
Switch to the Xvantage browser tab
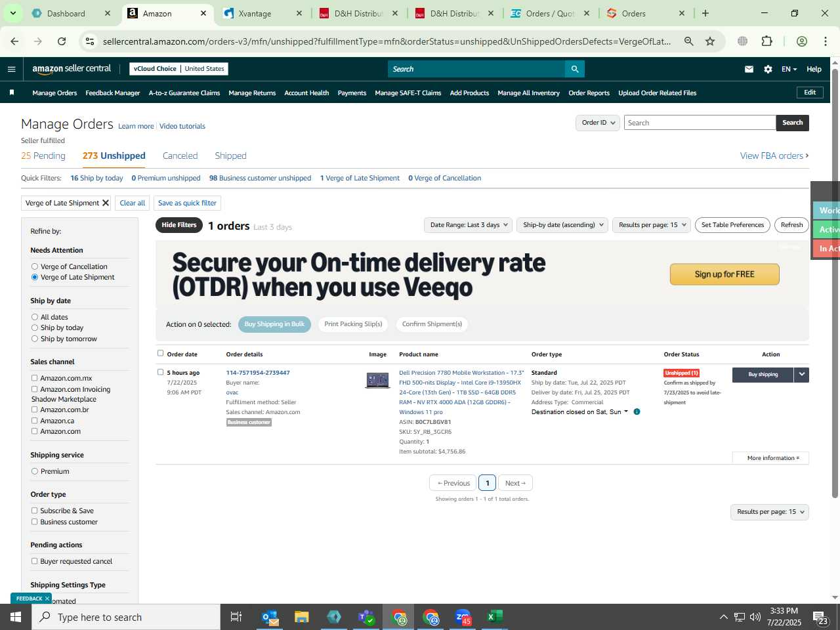[x=262, y=13]
